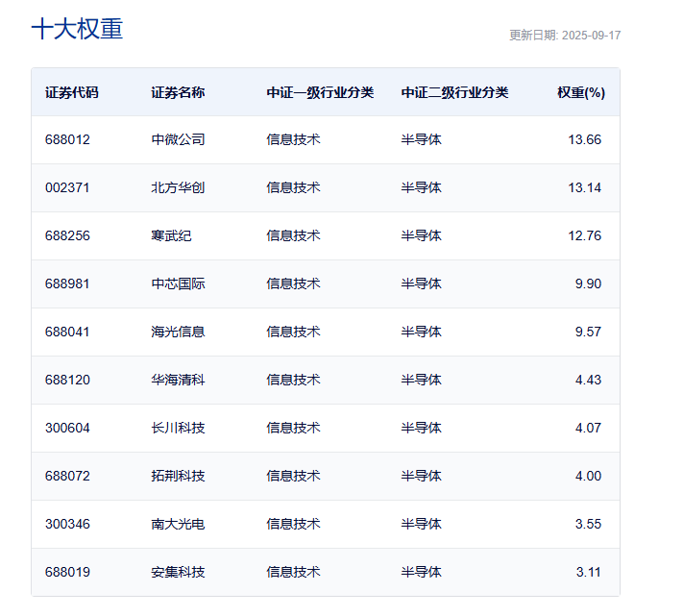683x616 pixels.
Task: Click the 更新日期 2025-09-17 label
Action: (x=565, y=36)
